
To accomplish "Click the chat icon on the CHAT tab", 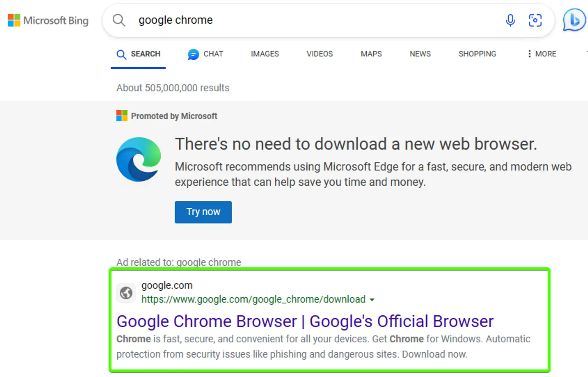I will [193, 54].
